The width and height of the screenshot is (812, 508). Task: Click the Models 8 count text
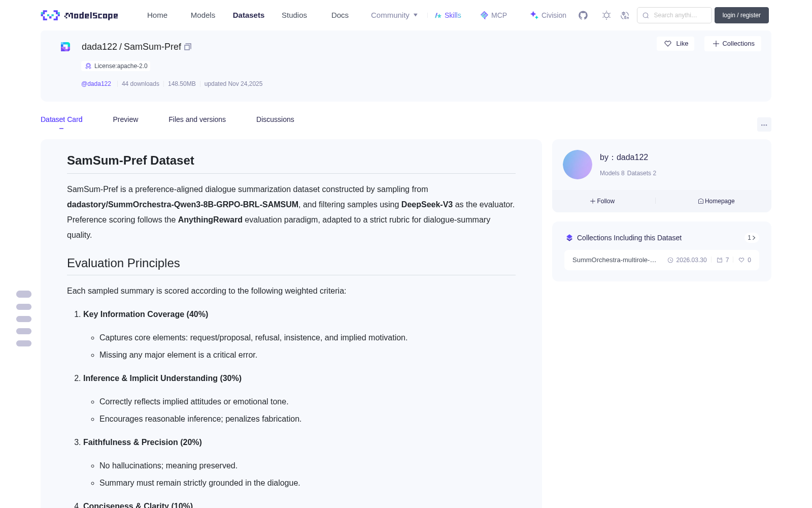[x=612, y=173]
